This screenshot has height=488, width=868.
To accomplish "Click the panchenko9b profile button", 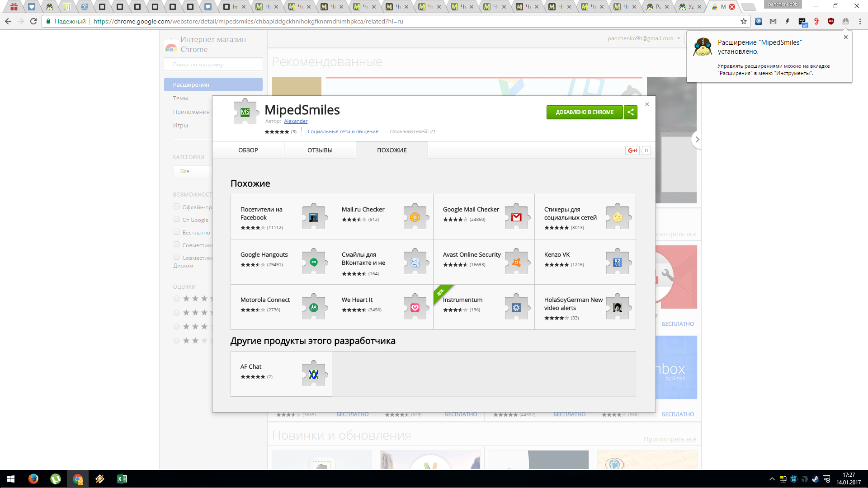I will (x=783, y=4).
